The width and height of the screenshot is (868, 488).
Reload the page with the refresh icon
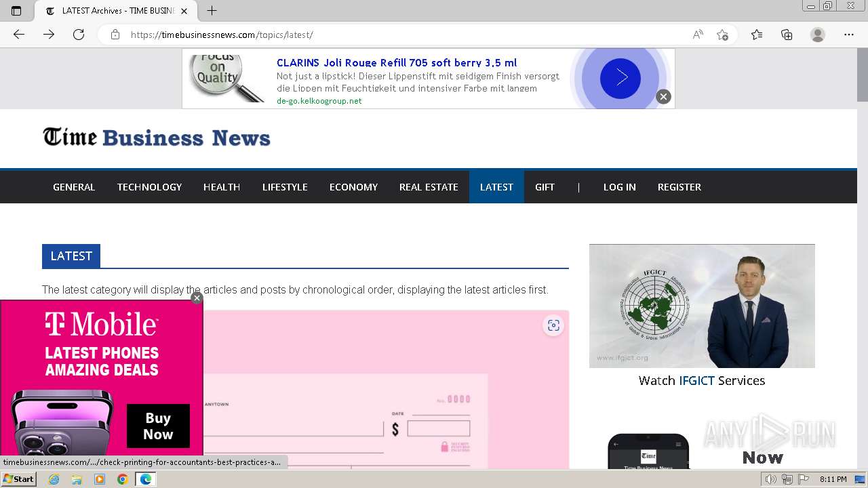pyautogui.click(x=79, y=35)
